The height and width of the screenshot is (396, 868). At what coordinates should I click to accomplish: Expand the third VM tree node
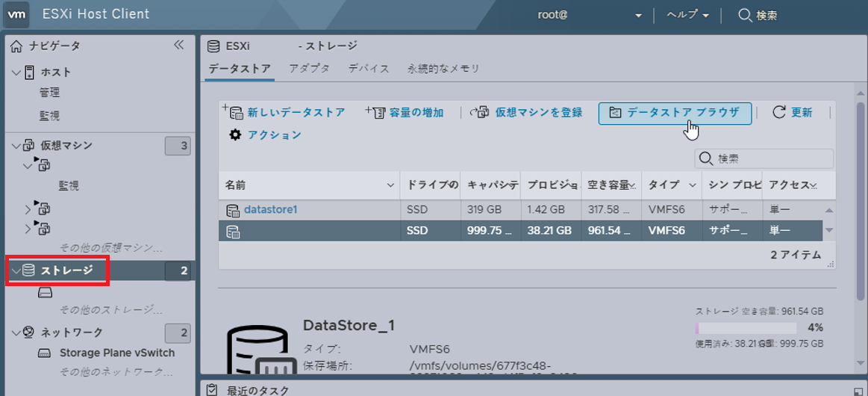(x=28, y=228)
